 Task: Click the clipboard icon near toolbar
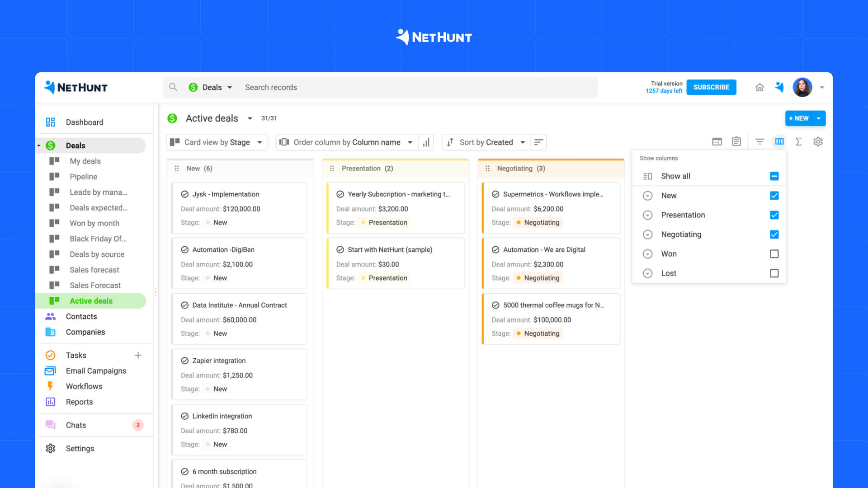point(736,141)
